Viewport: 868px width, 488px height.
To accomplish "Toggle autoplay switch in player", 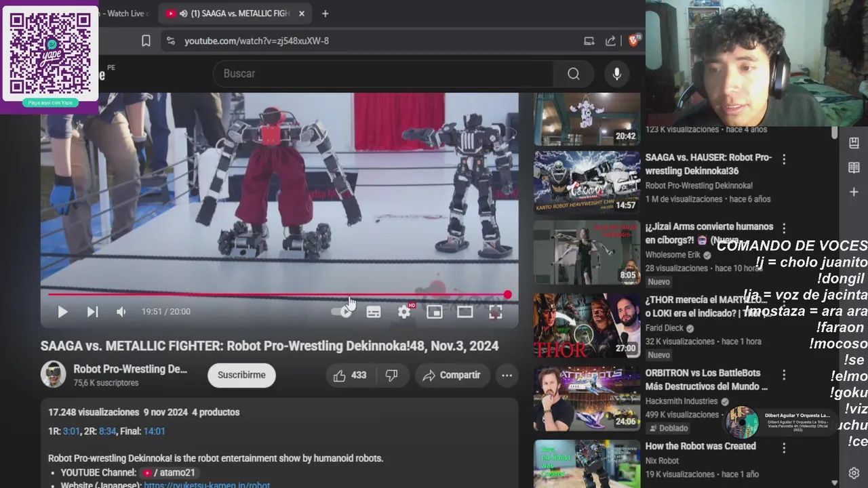I will pyautogui.click(x=342, y=312).
